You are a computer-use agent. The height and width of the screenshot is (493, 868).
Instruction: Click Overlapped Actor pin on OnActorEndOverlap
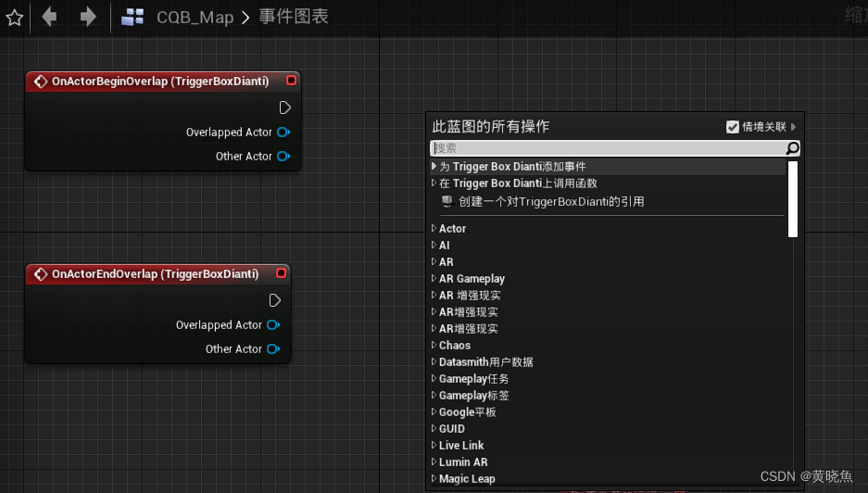coord(273,324)
